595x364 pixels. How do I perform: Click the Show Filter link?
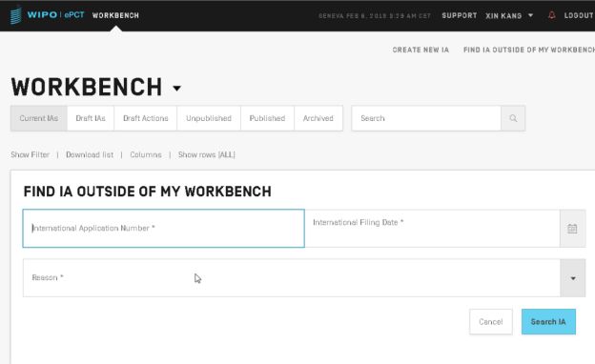30,154
